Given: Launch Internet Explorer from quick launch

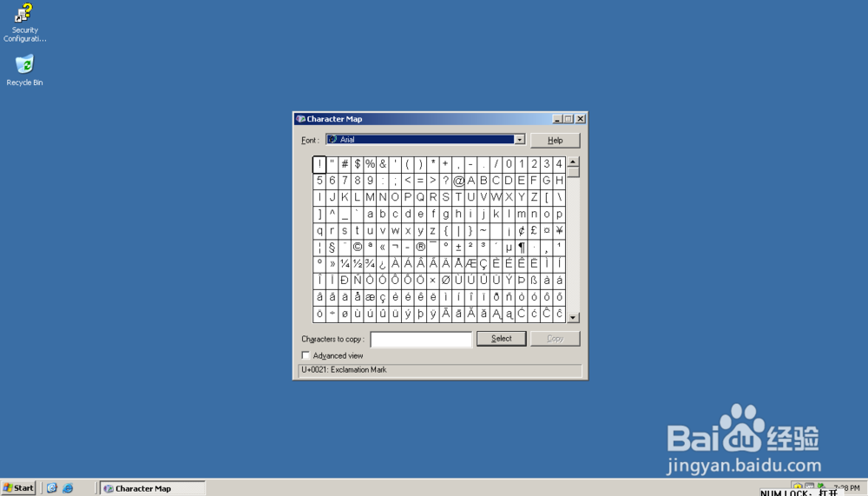Looking at the screenshot, I should tap(68, 487).
